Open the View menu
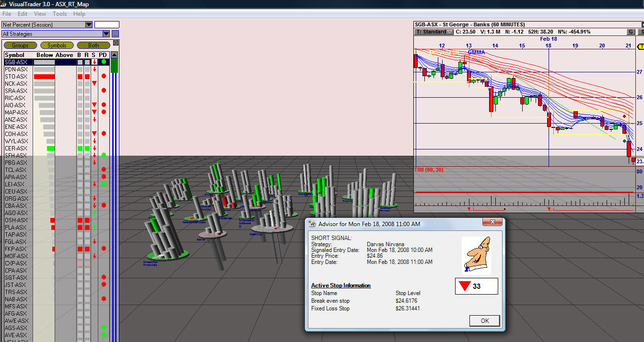 pos(40,14)
